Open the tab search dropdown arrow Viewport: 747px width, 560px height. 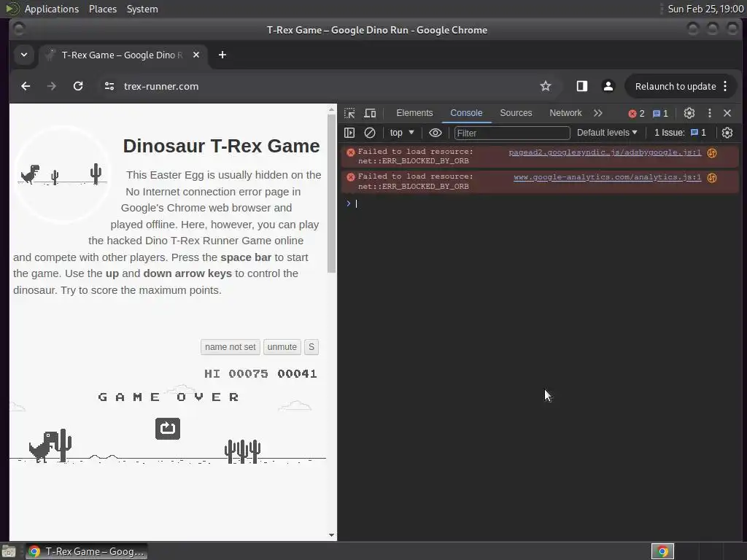[x=24, y=55]
